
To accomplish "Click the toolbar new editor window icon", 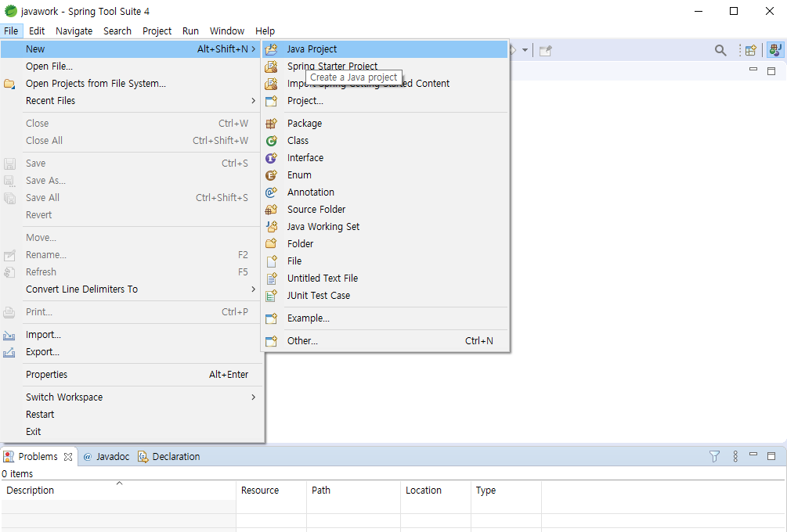I will (545, 50).
